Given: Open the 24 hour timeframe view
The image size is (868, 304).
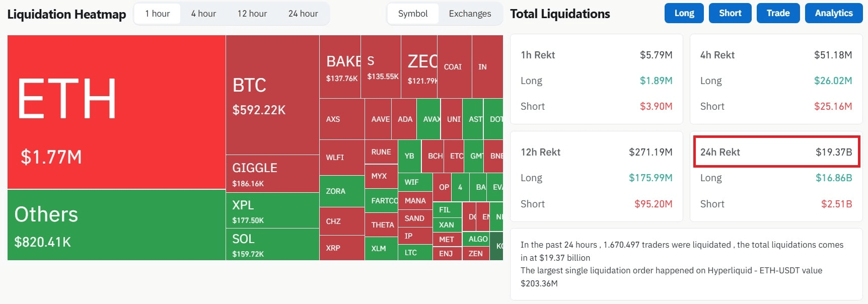Looking at the screenshot, I should pos(303,14).
